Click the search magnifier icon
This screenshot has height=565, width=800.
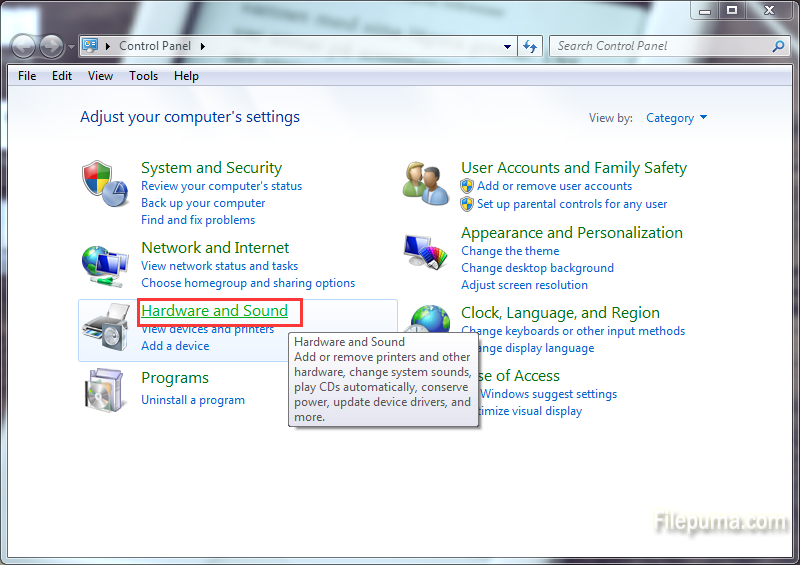pyautogui.click(x=778, y=46)
